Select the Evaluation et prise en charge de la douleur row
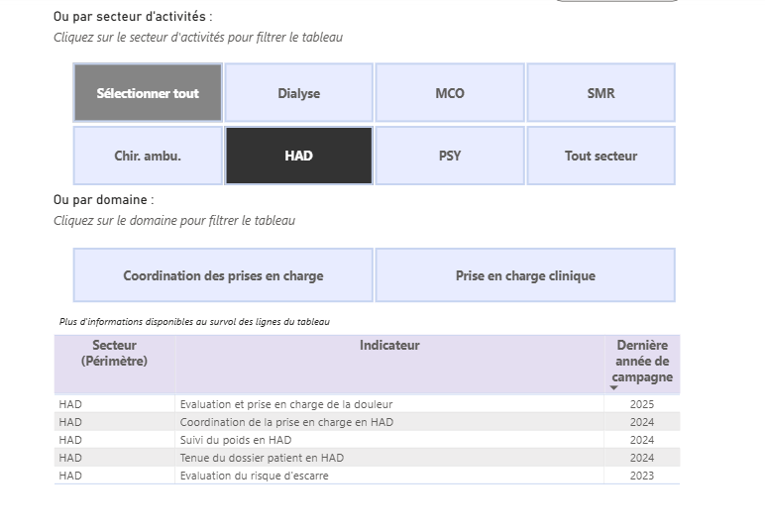Screen dimensions: 765x532 (x=285, y=404)
